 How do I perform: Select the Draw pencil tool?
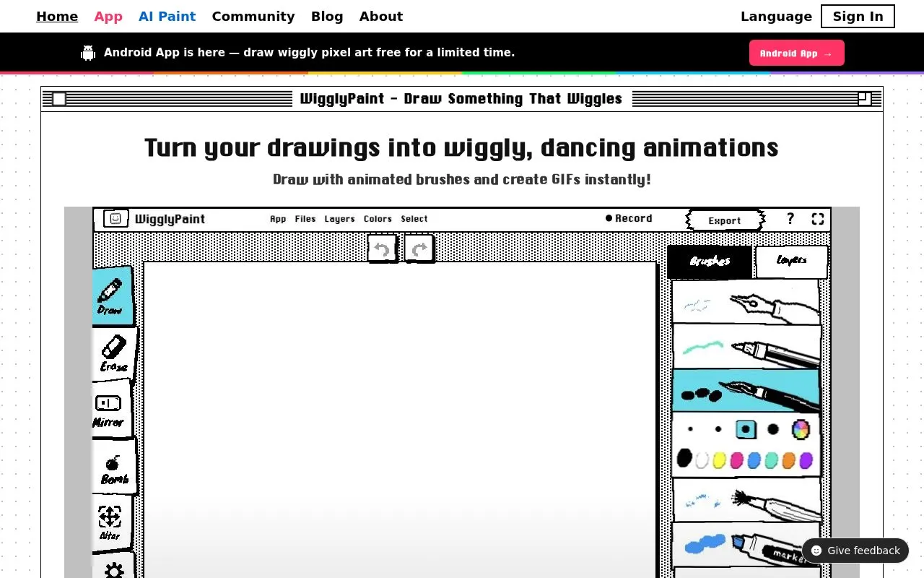click(113, 296)
